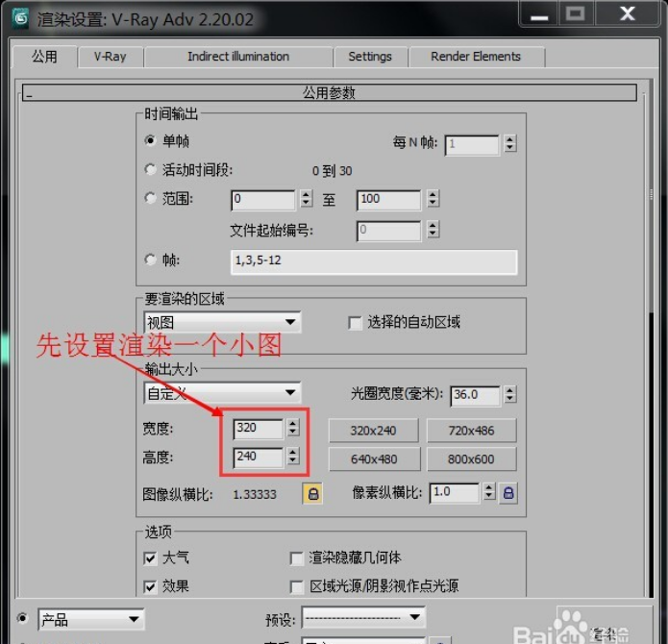Select the 产品 mode radio button

coord(22,618)
